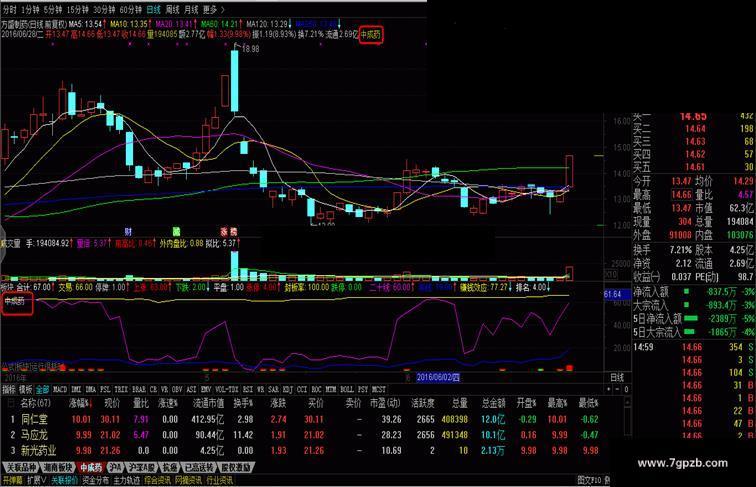The image size is (756, 487).
Task: Open the 关联品种 bottom tab
Action: tap(20, 468)
